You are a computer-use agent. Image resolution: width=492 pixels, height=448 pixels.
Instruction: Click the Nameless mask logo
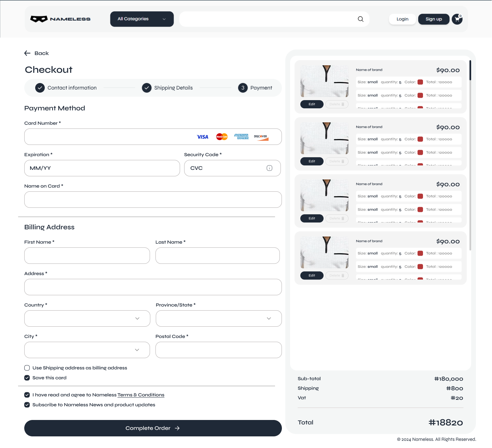[39, 19]
